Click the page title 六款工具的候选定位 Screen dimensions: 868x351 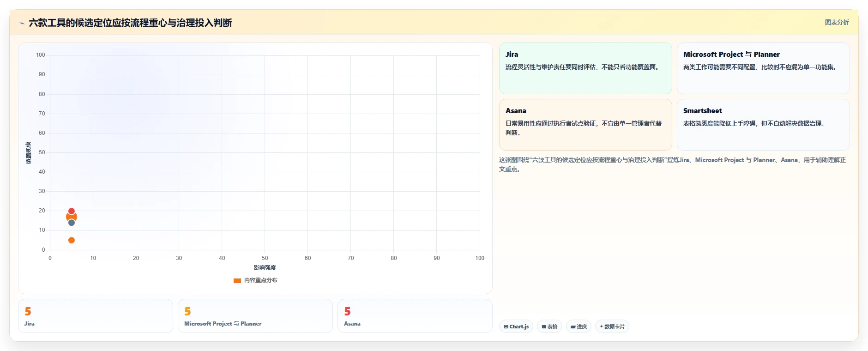coord(130,23)
